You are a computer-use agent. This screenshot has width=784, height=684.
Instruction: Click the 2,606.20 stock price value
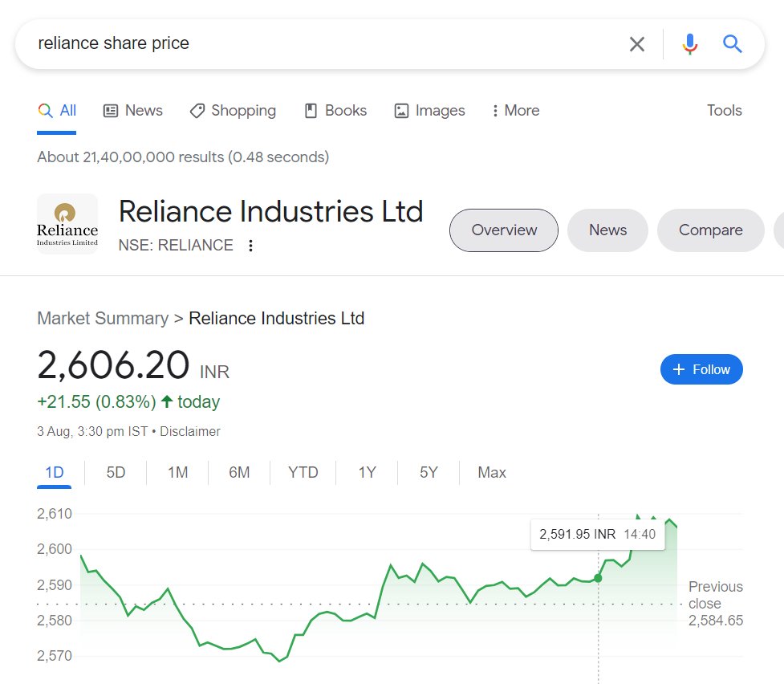click(113, 365)
